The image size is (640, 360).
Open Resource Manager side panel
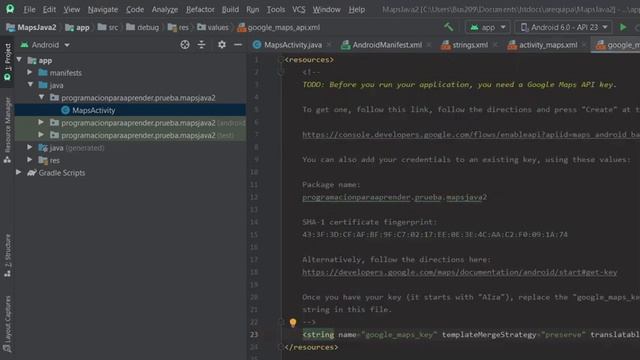pos(7,131)
